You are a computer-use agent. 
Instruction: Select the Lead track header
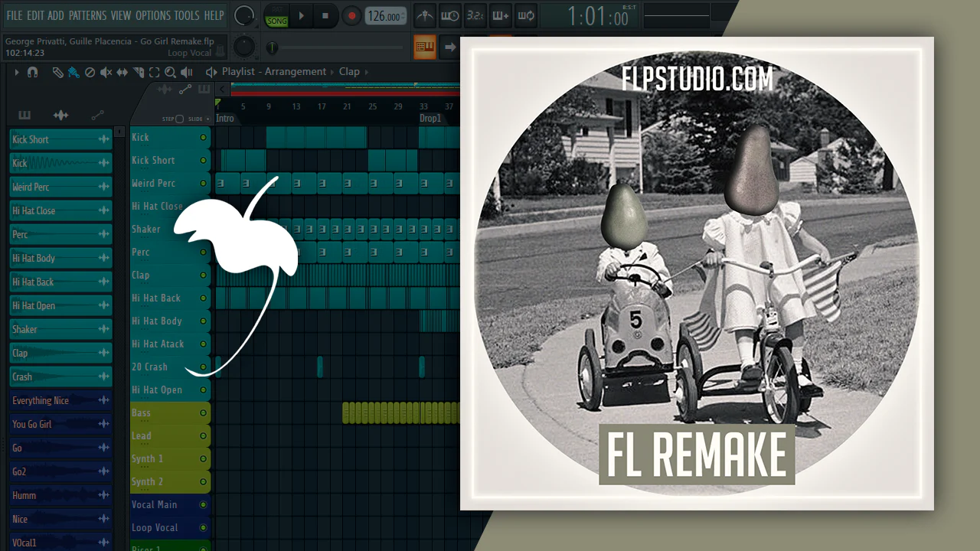170,436
